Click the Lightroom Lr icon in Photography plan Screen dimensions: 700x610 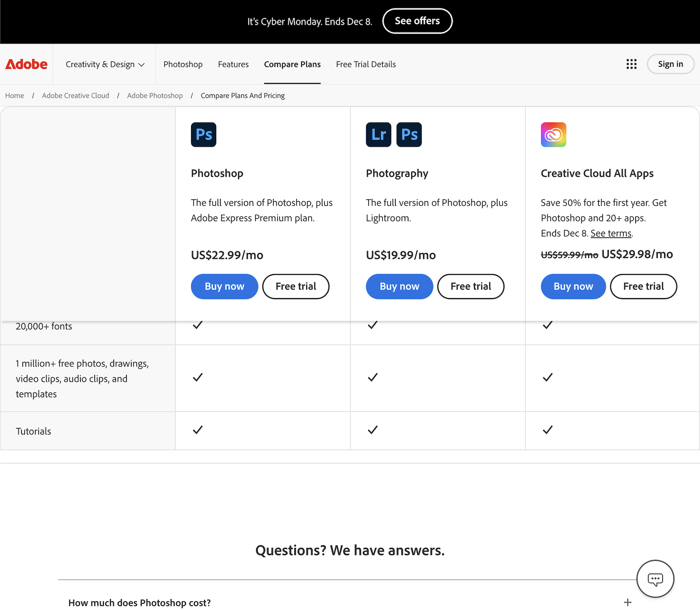pyautogui.click(x=378, y=134)
